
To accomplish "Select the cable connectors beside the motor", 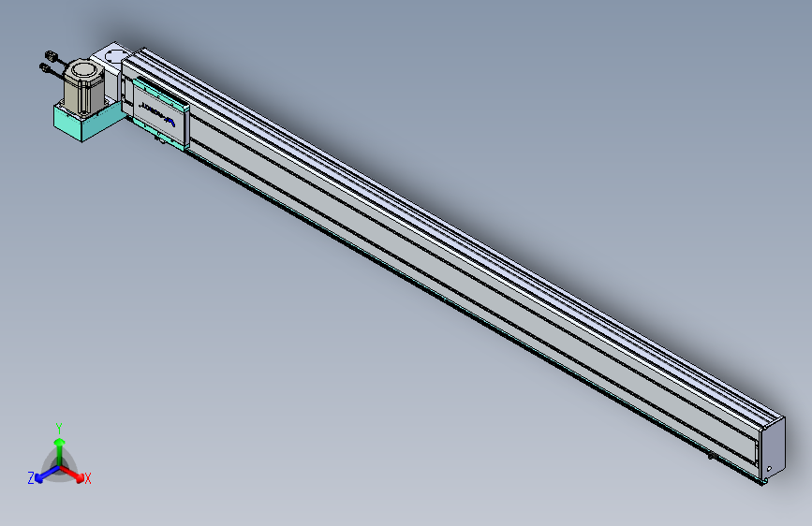I will 52,63.
